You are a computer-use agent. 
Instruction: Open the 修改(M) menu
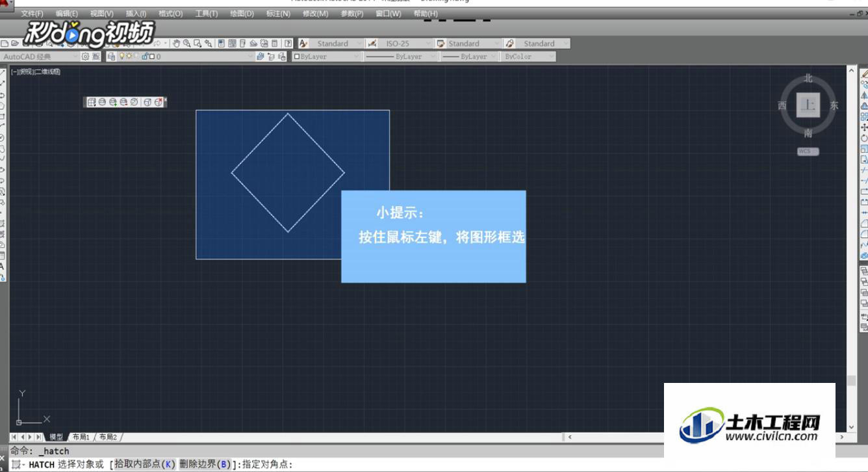315,14
